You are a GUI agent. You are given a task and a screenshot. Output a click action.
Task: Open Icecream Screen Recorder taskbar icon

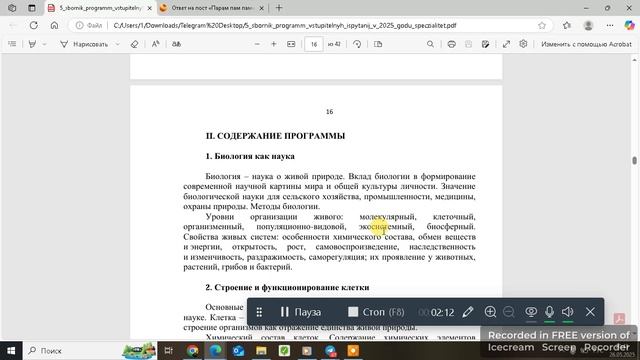[x=353, y=351]
